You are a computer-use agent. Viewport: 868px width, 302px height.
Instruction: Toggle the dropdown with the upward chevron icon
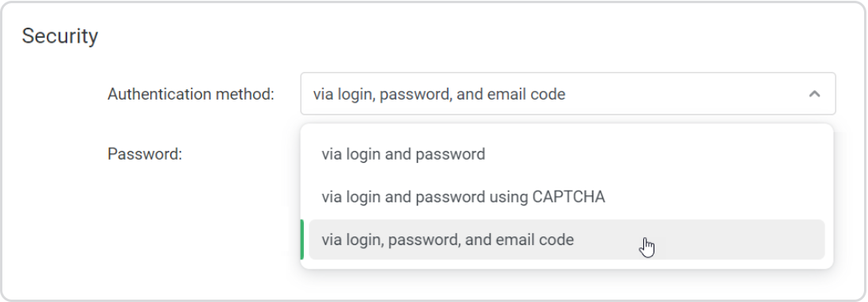point(813,94)
